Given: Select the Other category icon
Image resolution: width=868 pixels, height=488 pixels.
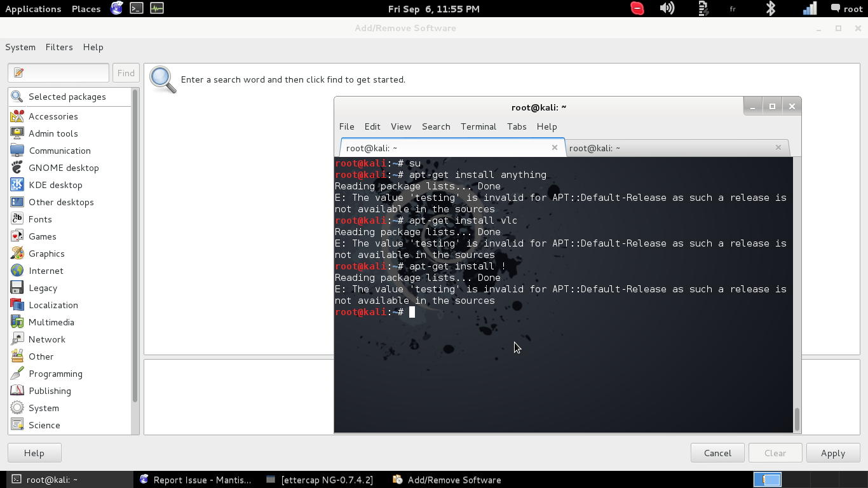Looking at the screenshot, I should coord(17,356).
